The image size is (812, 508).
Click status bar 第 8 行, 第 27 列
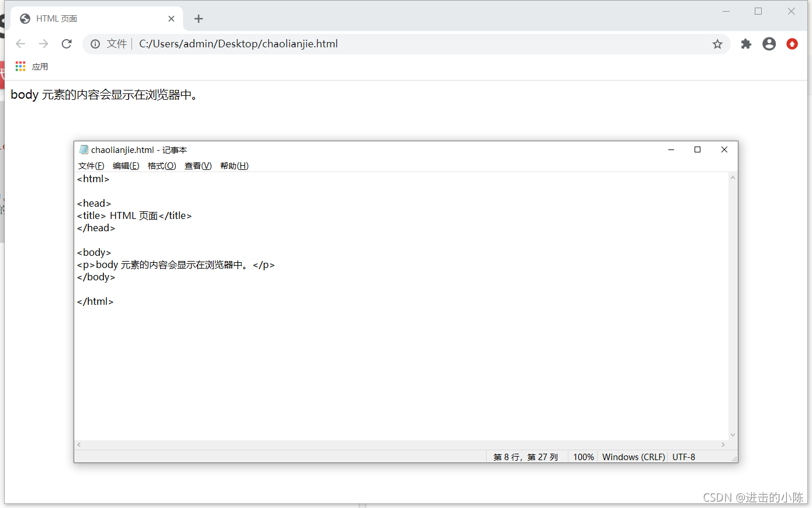point(526,457)
